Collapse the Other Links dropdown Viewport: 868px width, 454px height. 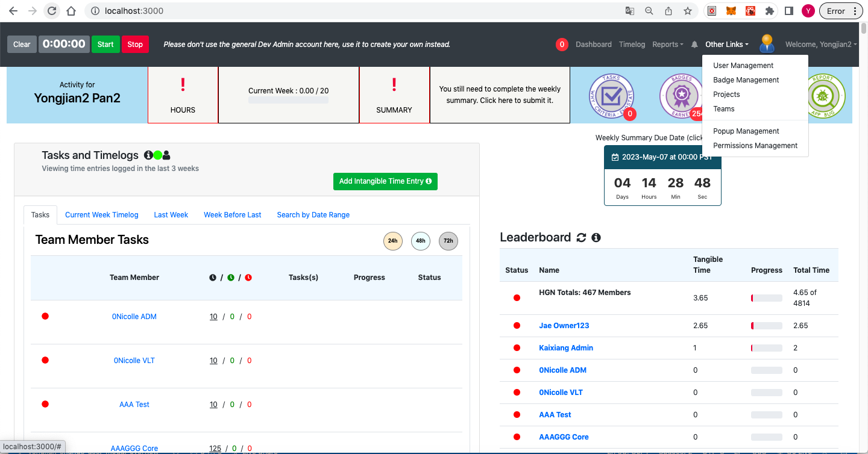(727, 45)
